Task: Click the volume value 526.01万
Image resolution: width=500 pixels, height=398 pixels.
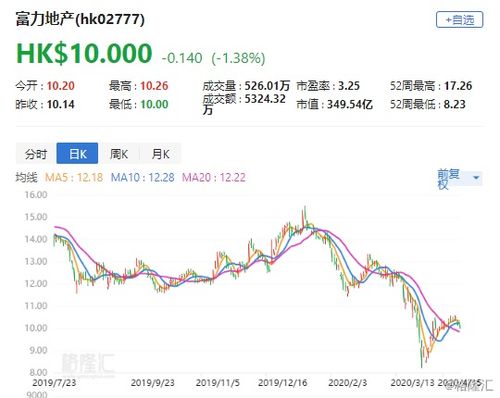Action: (267, 86)
